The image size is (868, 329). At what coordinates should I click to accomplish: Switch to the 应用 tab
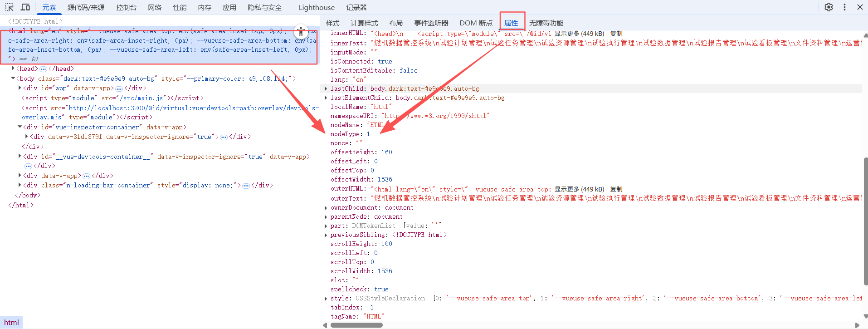pos(229,8)
